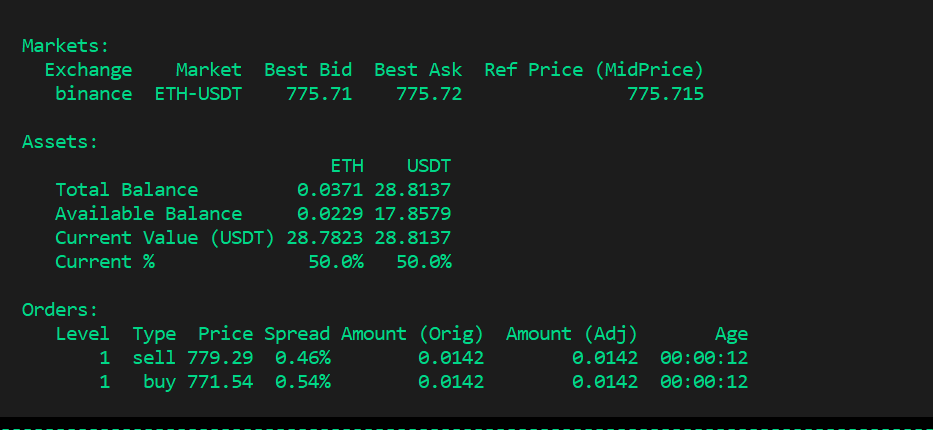Select the ETH available balance 0.0229
The image size is (933, 430).
(x=330, y=214)
